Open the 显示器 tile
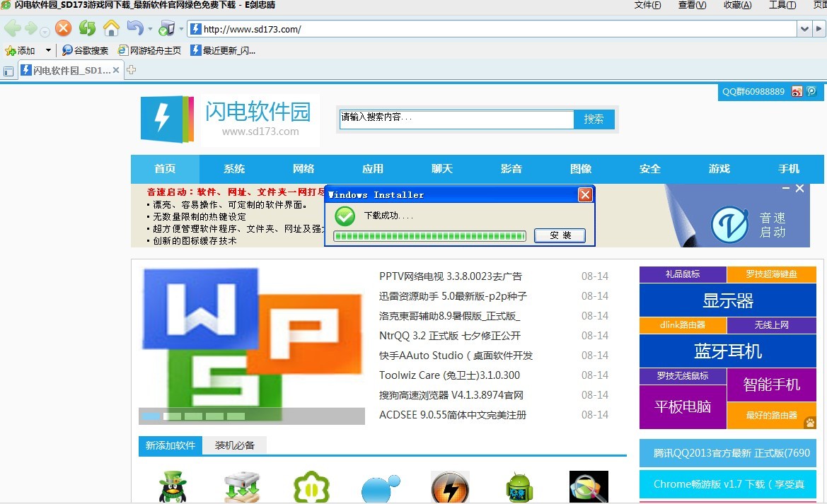This screenshot has height=504, width=827. click(728, 300)
